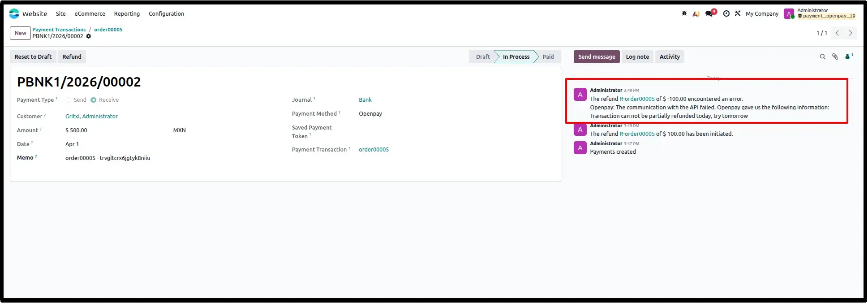
Task: Click 'Payments created' message text
Action: click(x=613, y=152)
